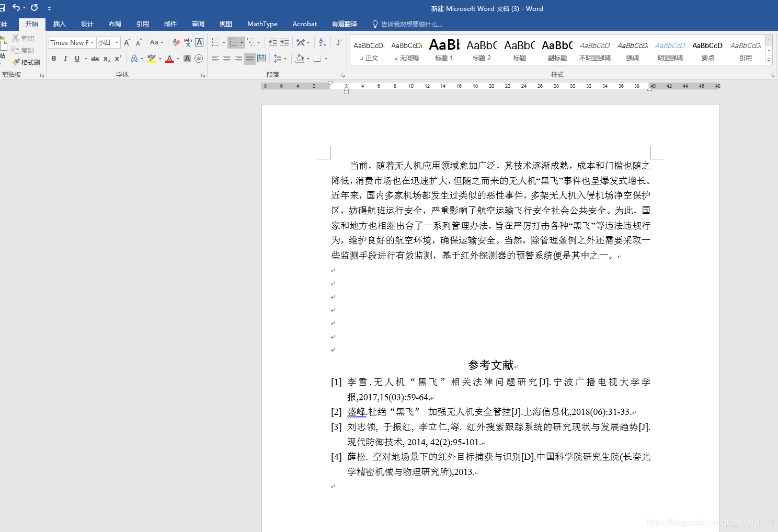Click the Borders icon

[317, 59]
